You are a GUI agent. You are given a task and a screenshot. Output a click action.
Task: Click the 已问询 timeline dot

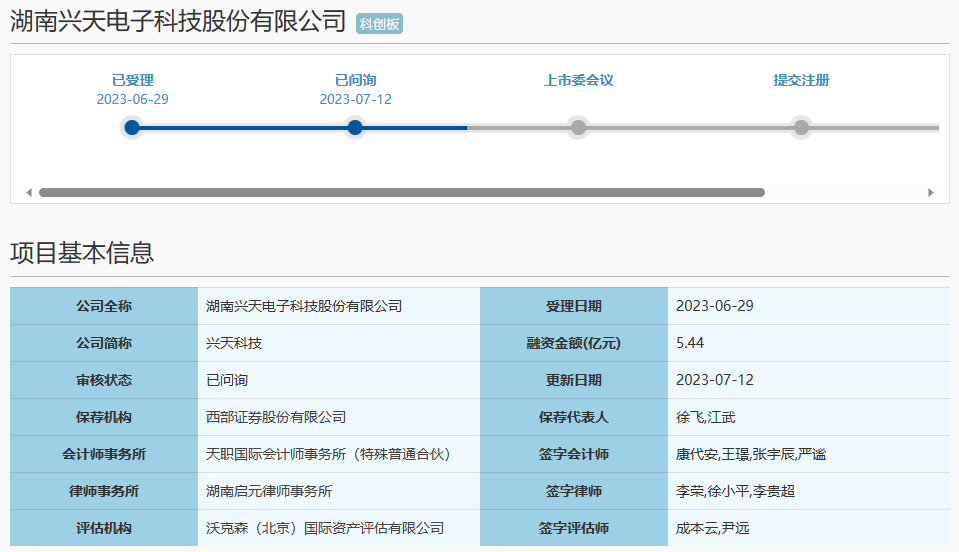pos(355,128)
